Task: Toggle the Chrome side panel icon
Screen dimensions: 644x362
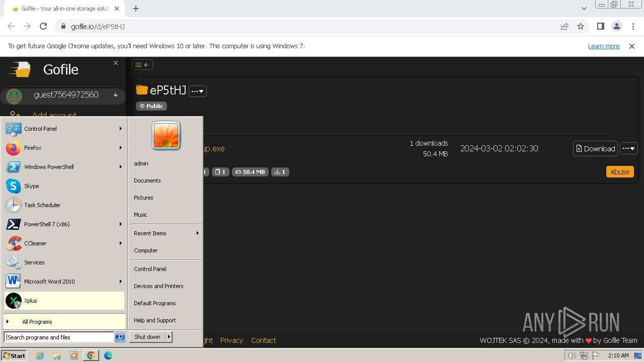Action: (x=601, y=26)
